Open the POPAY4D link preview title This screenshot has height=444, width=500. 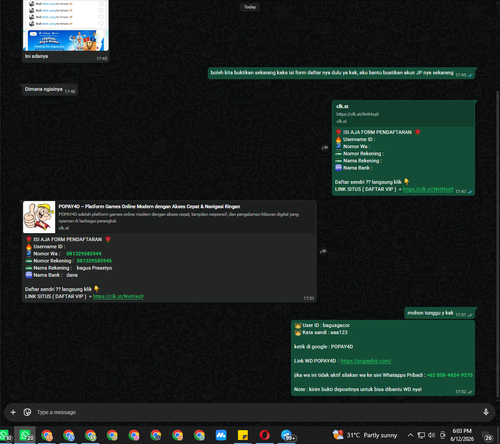(149, 207)
